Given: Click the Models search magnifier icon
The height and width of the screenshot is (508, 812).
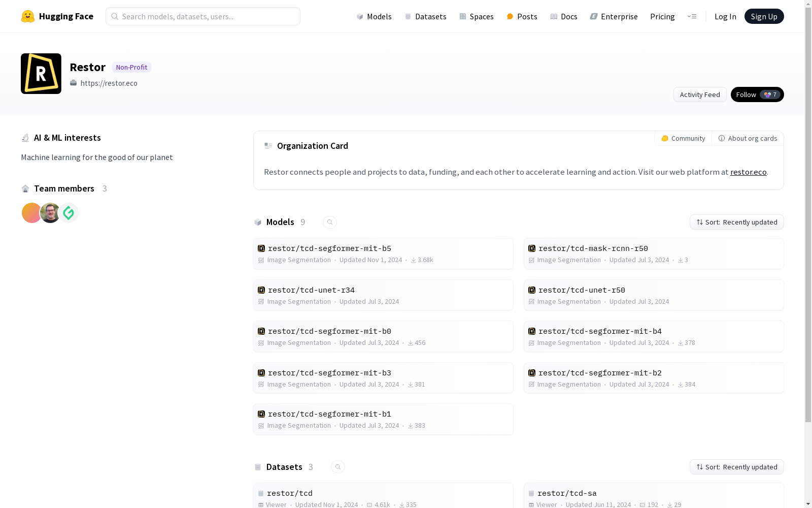Looking at the screenshot, I should pyautogui.click(x=330, y=222).
